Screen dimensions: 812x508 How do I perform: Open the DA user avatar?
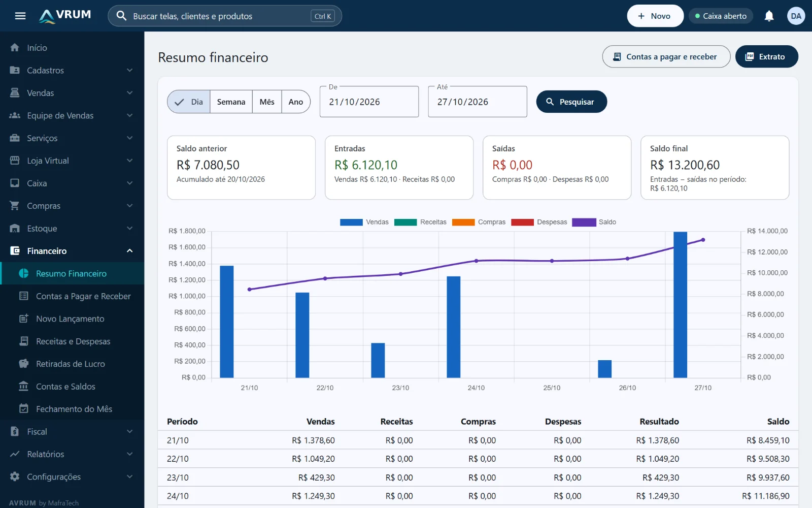pyautogui.click(x=796, y=16)
